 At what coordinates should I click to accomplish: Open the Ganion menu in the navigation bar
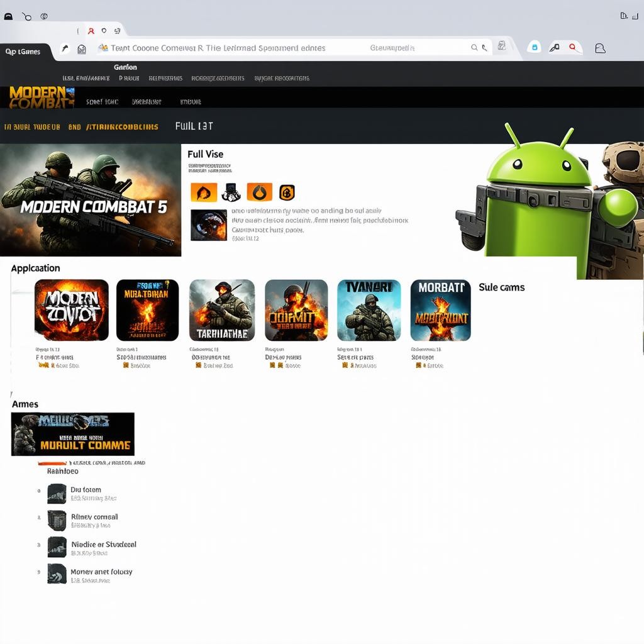125,67
